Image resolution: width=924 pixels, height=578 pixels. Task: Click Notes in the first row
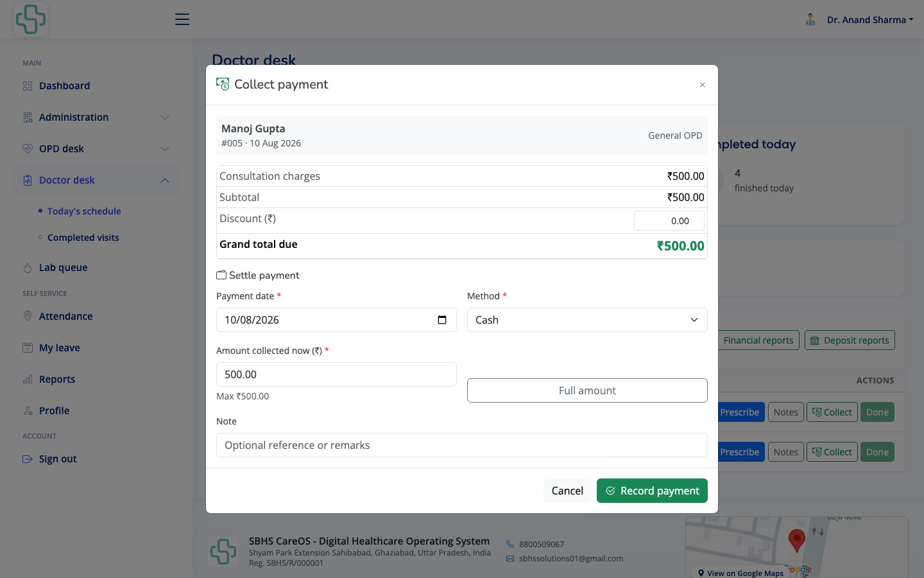(786, 412)
